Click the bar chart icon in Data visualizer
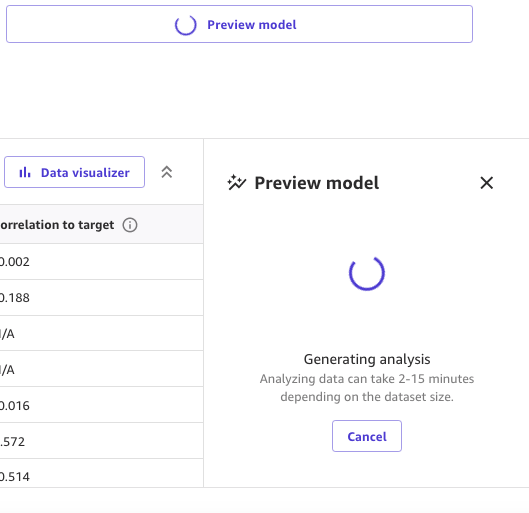The width and height of the screenshot is (529, 513). coord(25,172)
